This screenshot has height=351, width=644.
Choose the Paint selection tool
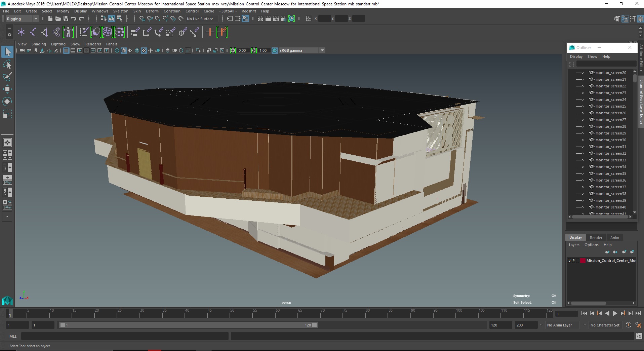point(7,77)
